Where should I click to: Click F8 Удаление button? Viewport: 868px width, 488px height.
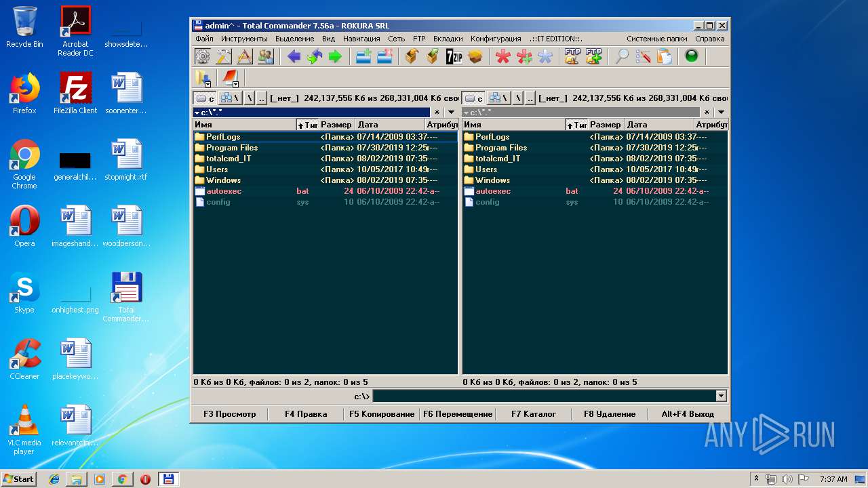pos(610,413)
